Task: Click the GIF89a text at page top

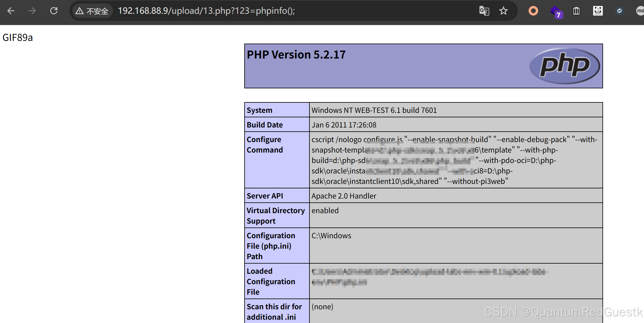Action: click(18, 38)
